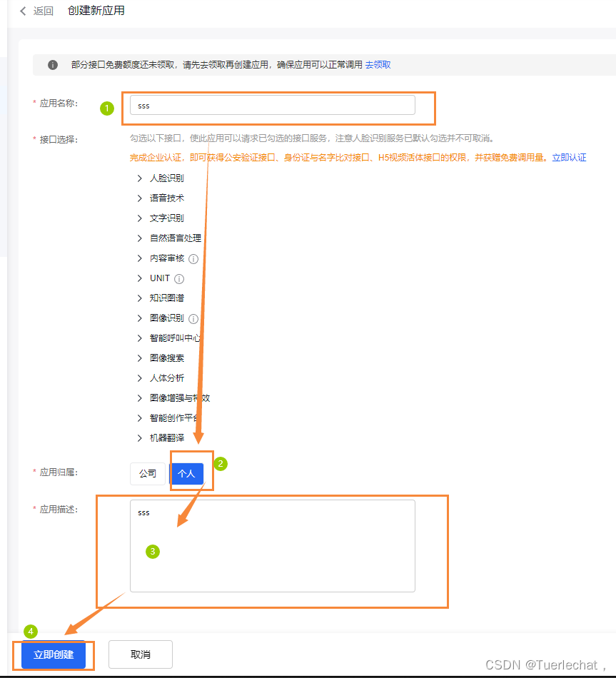
Task: Click the info icon in the notice banner
Action: 53,65
